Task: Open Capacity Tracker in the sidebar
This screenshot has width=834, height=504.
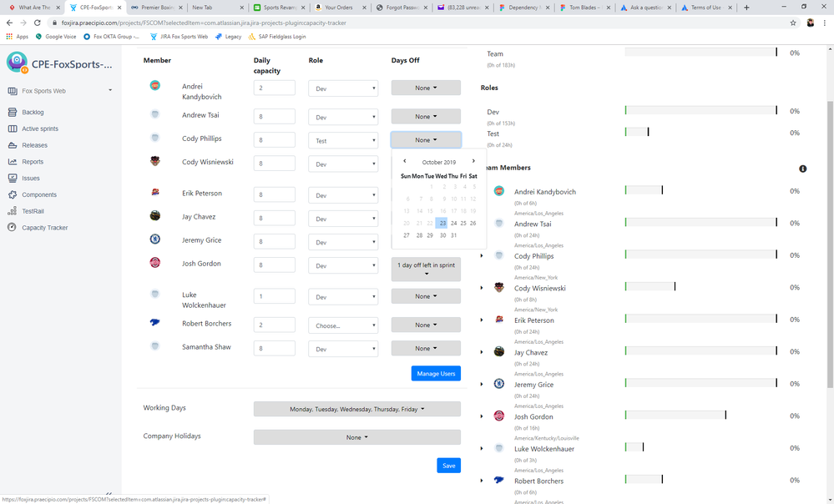Action: pos(45,228)
